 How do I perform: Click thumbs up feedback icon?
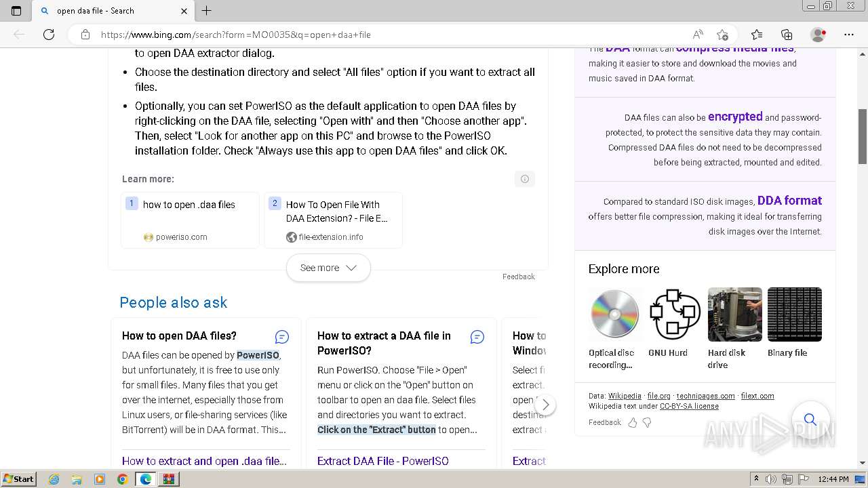(633, 422)
